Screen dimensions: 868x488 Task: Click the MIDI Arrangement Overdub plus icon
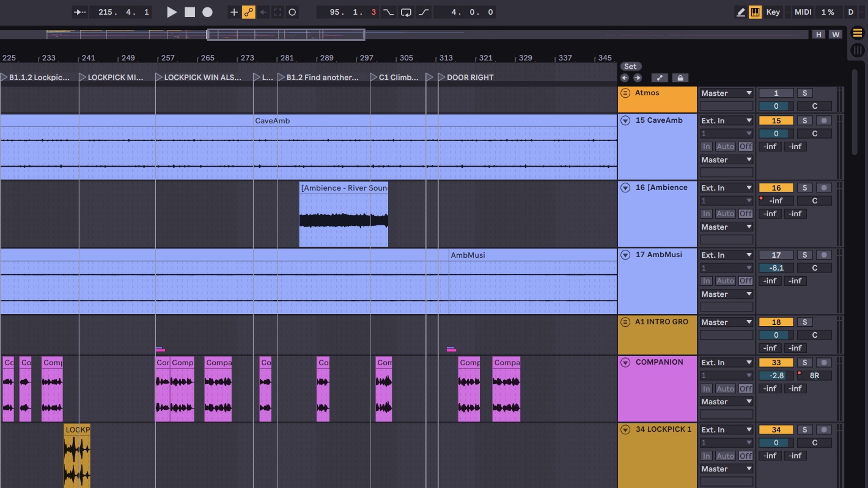(234, 12)
